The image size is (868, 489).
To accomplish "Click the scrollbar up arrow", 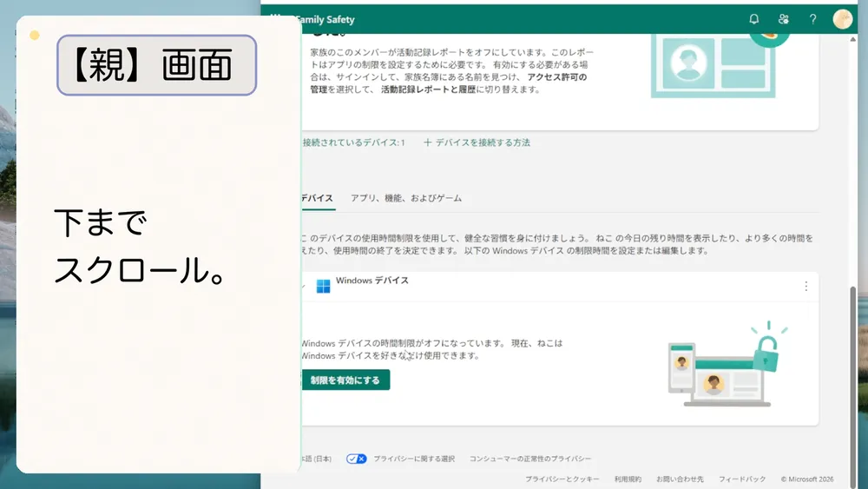I will [853, 39].
